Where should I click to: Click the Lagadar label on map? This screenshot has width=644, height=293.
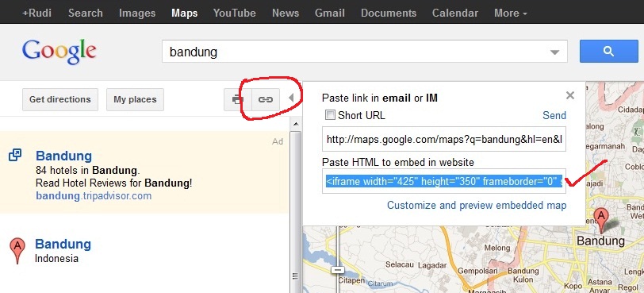click(432, 264)
